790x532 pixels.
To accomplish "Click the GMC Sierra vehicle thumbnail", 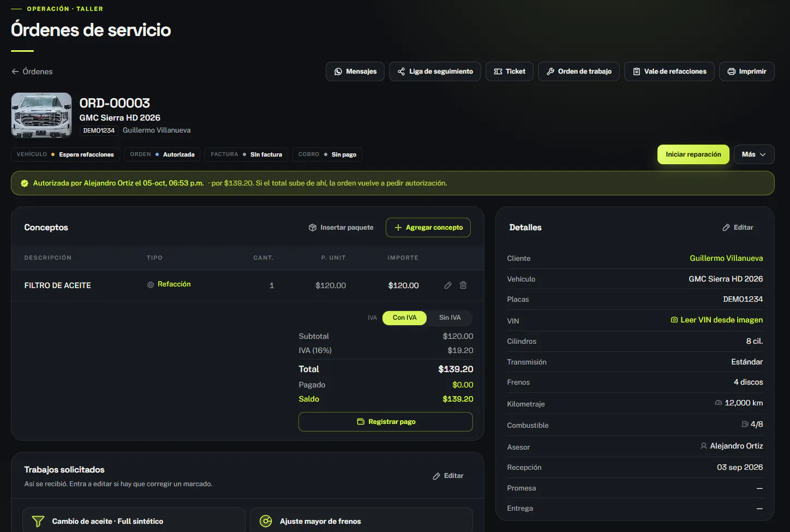I will pyautogui.click(x=41, y=115).
